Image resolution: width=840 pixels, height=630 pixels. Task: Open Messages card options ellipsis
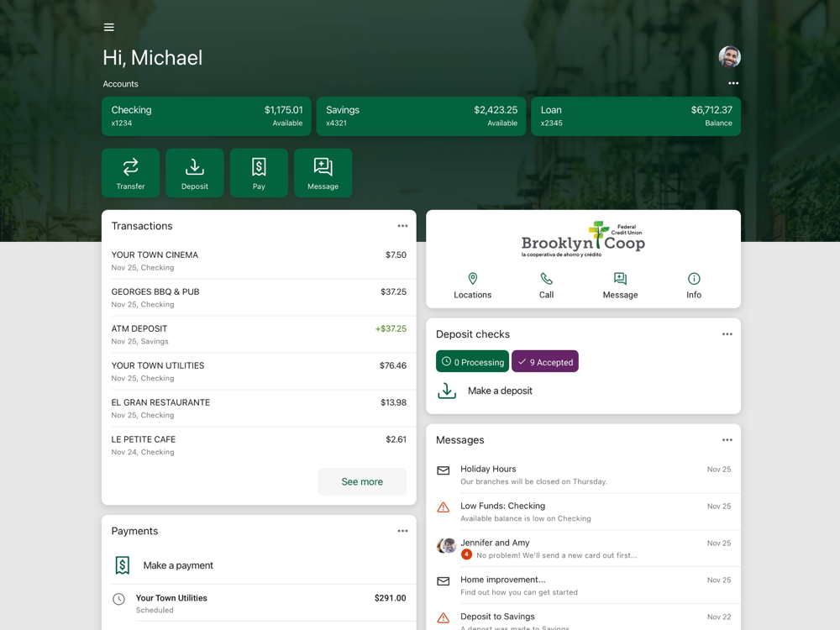[727, 440]
